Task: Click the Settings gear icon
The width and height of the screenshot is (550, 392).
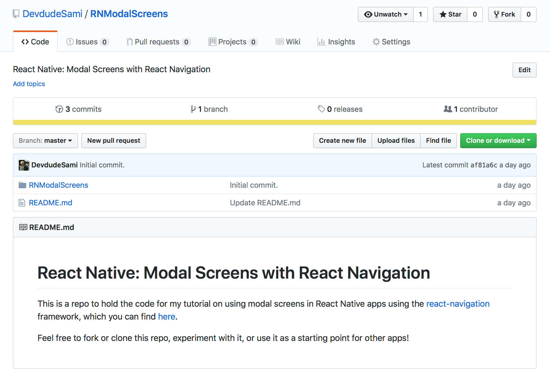Action: [376, 42]
